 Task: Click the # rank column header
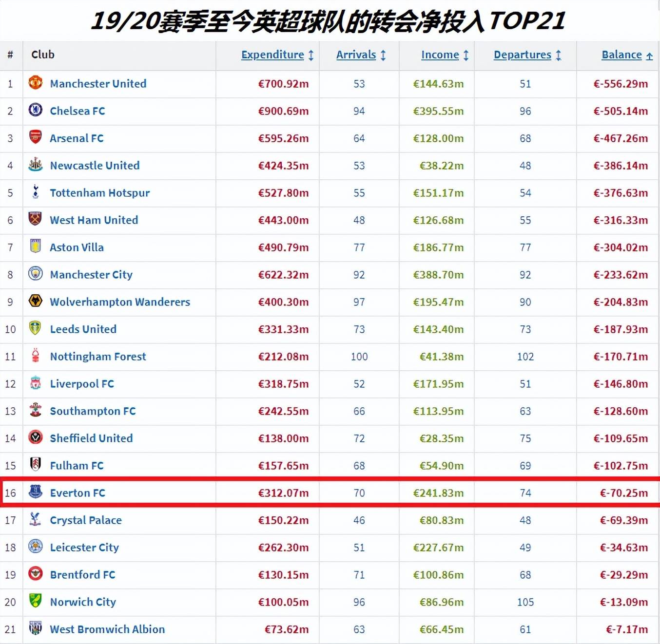(10, 55)
